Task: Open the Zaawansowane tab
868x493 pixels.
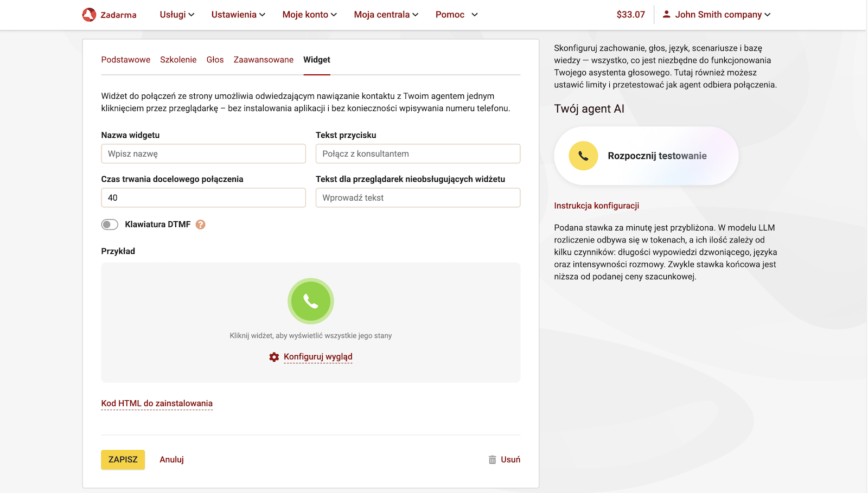Action: (263, 60)
